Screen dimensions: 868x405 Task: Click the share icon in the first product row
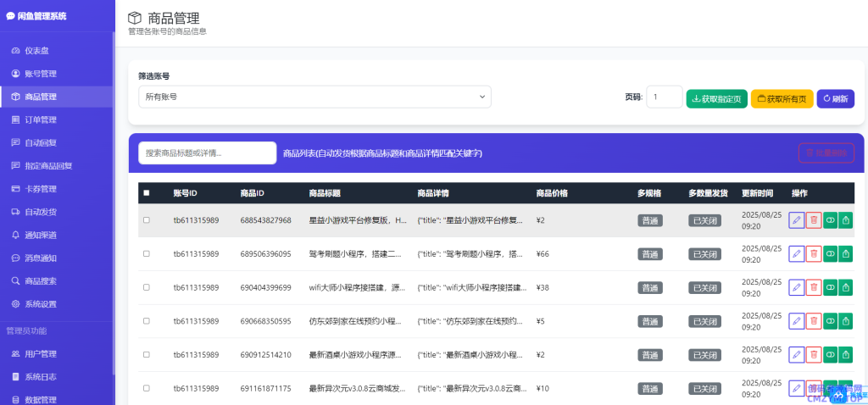coord(846,220)
